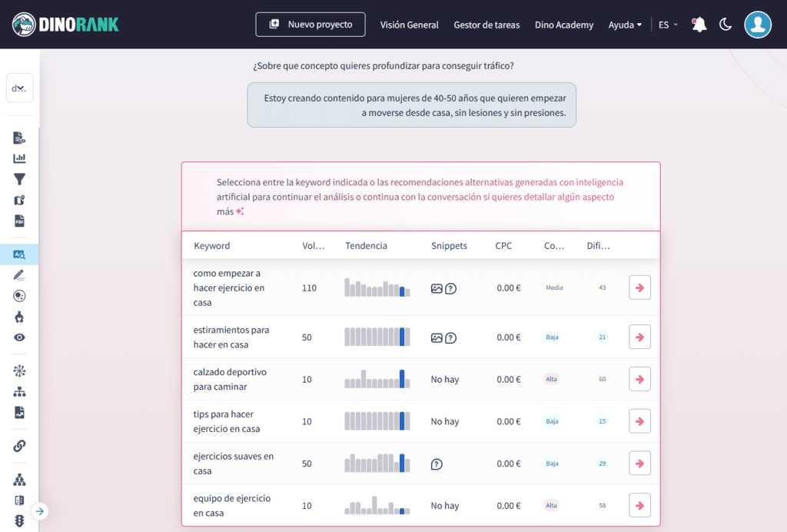The image size is (787, 532).
Task: Open Dino Academy
Action: coord(563,25)
